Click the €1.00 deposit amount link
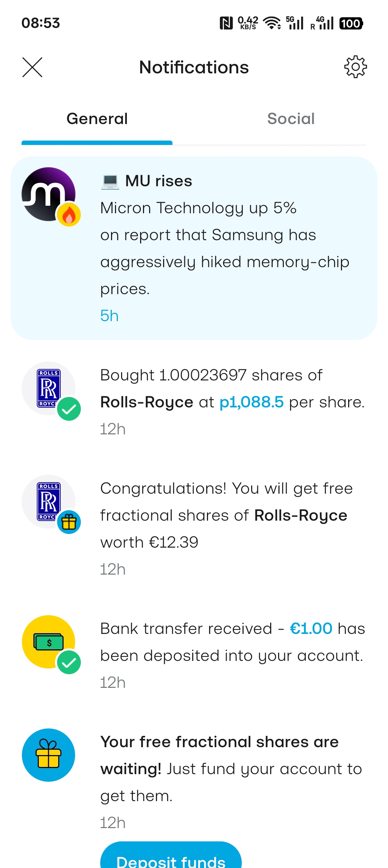 (311, 629)
